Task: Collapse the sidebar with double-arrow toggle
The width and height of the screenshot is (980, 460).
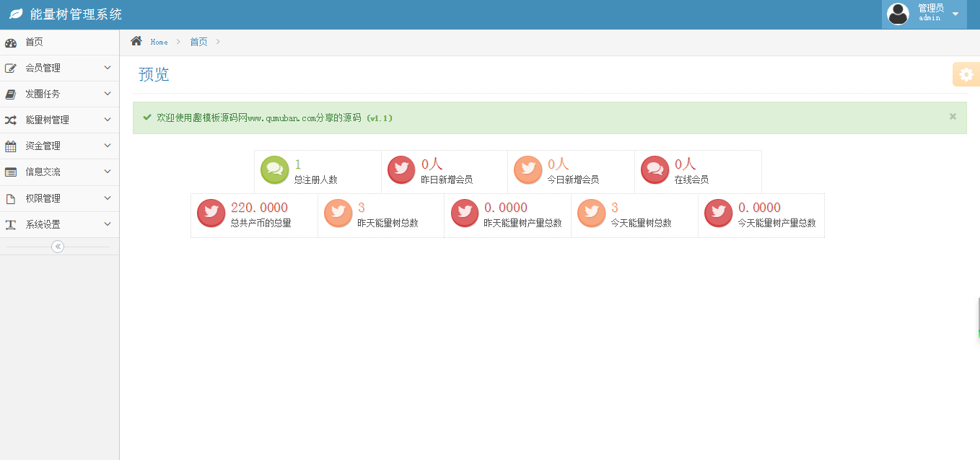Action: [58, 247]
